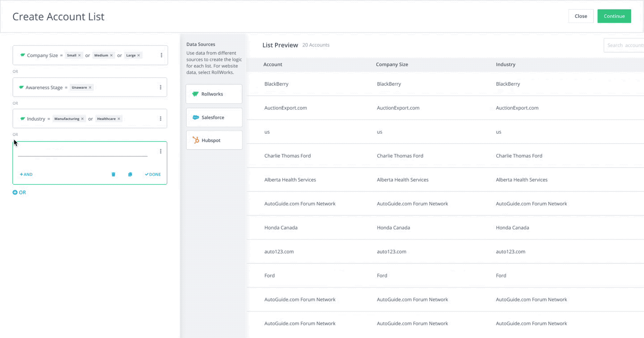Click Ford in the Industry column

click(501, 275)
